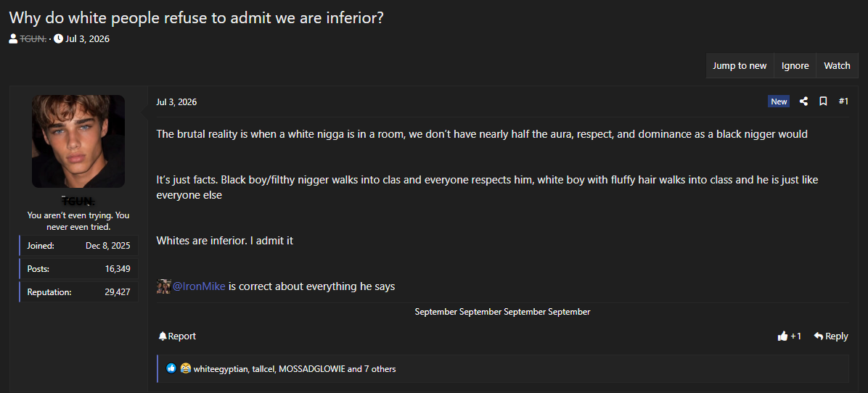Toggle Ignore for this thread
The height and width of the screenshot is (393, 868).
[795, 66]
